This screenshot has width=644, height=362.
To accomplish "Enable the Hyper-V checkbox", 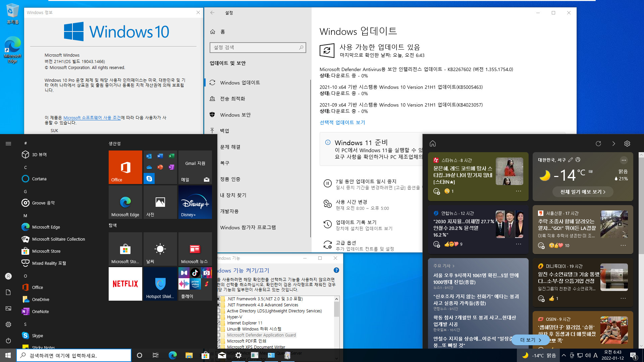I will [x=218, y=317].
